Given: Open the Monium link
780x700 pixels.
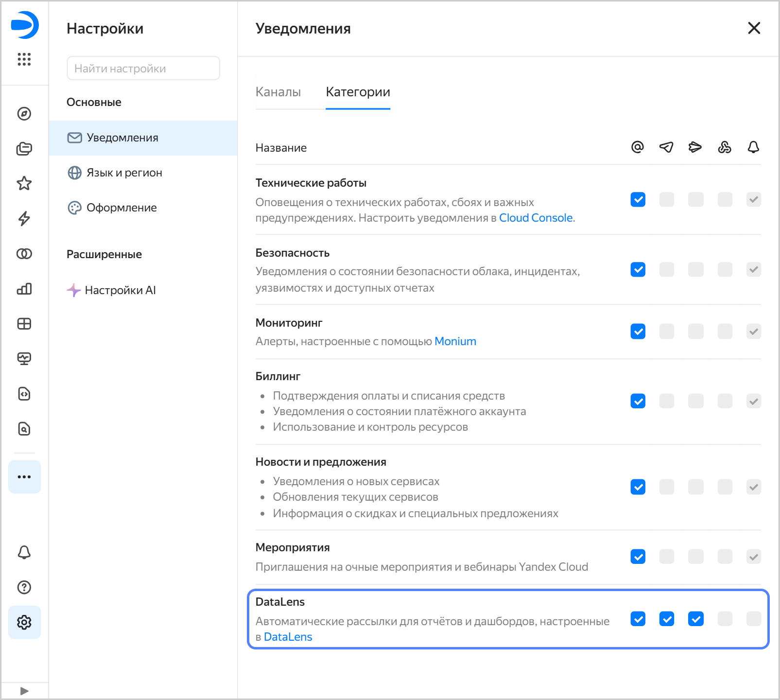Looking at the screenshot, I should click(455, 341).
